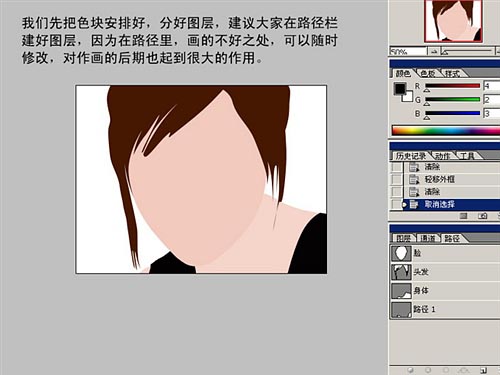Click the fill path icon in Paths panel

click(411, 370)
